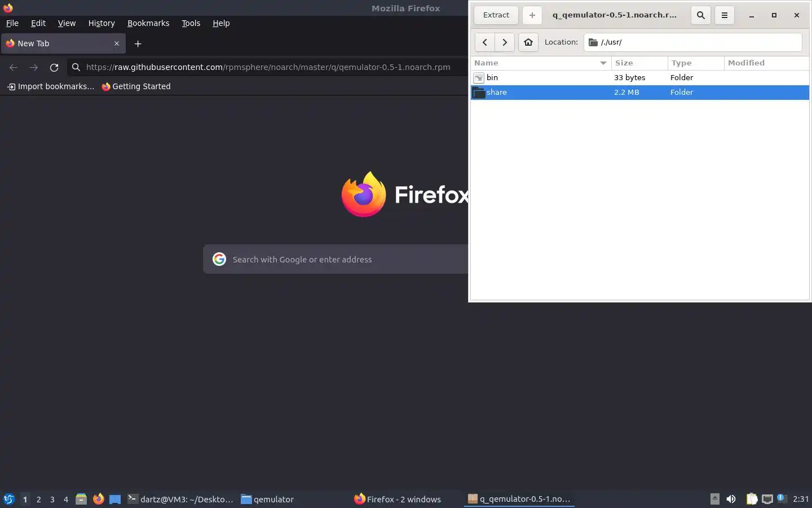
Task: Select the share folder row
Action: click(x=640, y=93)
